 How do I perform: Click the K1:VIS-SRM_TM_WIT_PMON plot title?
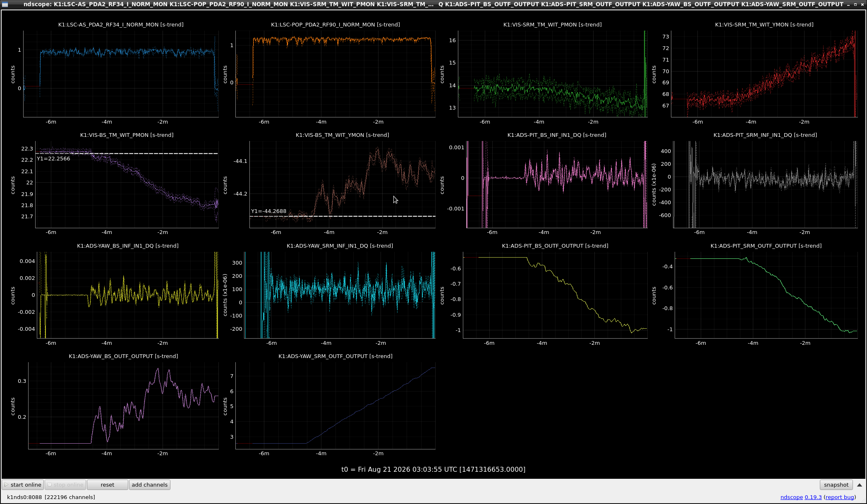click(x=552, y=25)
